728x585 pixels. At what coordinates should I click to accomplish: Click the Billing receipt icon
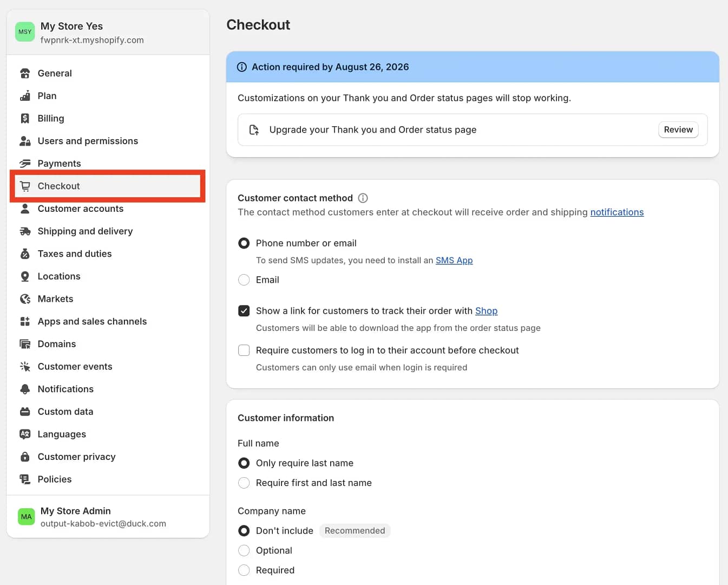click(25, 118)
